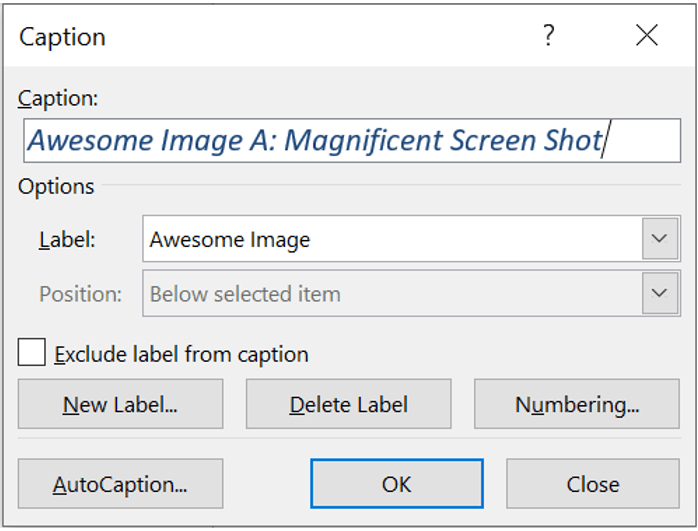Select the Awesome Image label combo box
Screen dimensions: 698x531
point(390,240)
